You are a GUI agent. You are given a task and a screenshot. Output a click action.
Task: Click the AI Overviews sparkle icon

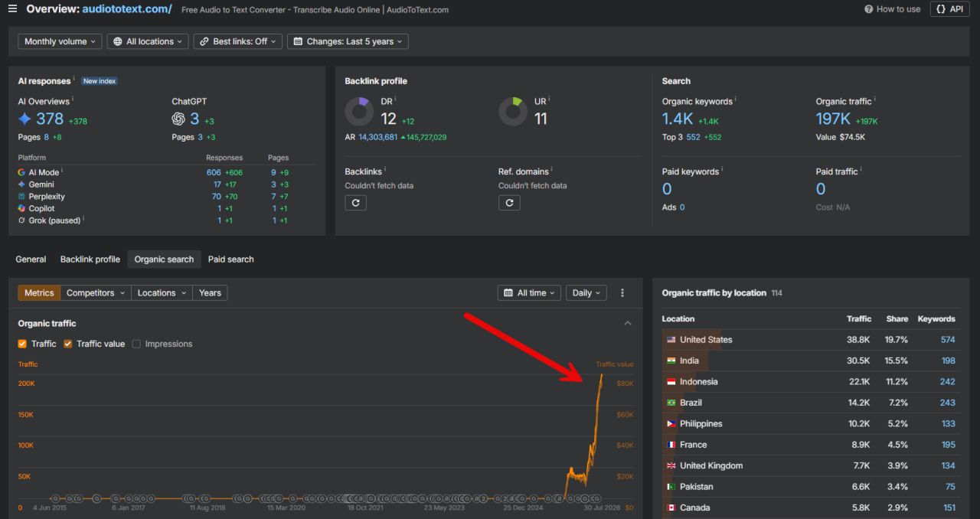(x=24, y=119)
